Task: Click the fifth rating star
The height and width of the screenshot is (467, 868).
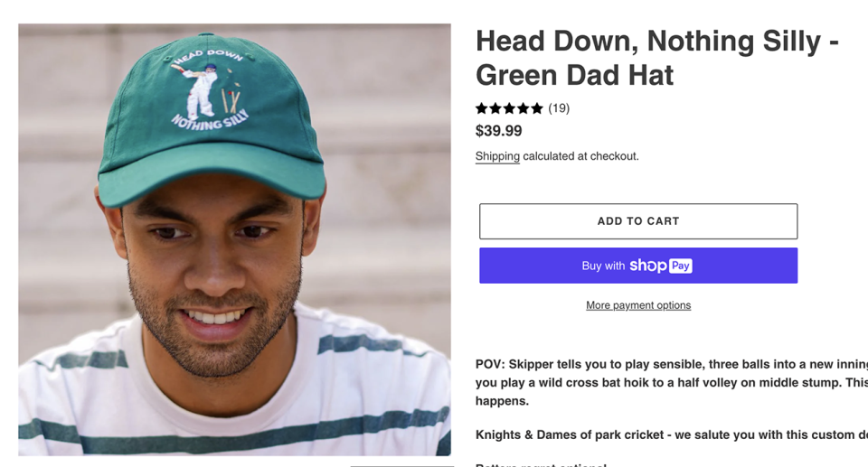Action: tap(537, 108)
